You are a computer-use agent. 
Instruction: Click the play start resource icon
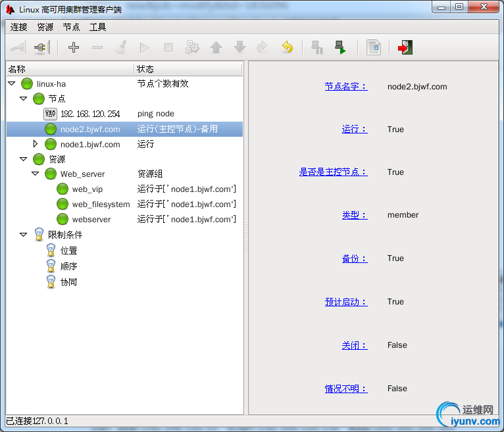pos(144,48)
